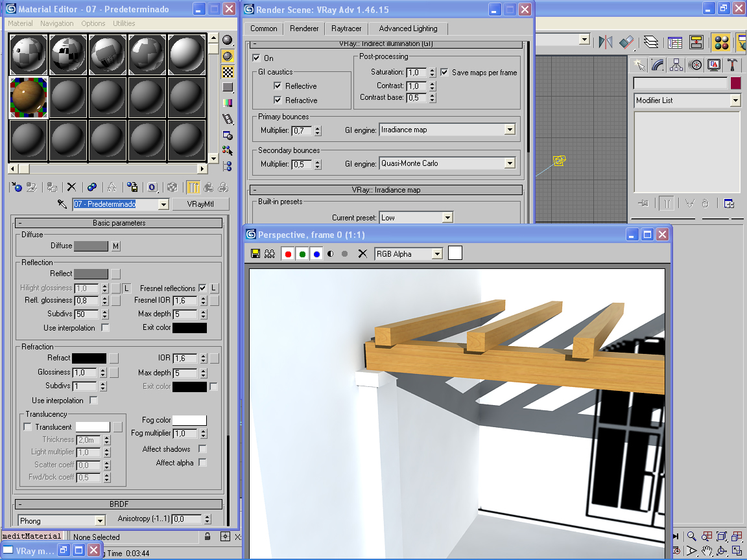747x560 pixels.
Task: Open Primary bounces GI engine dropdown
Action: pos(510,130)
